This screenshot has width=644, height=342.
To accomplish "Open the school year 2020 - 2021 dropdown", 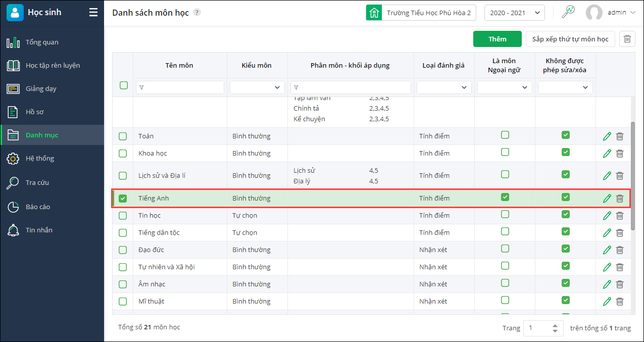I will [514, 13].
